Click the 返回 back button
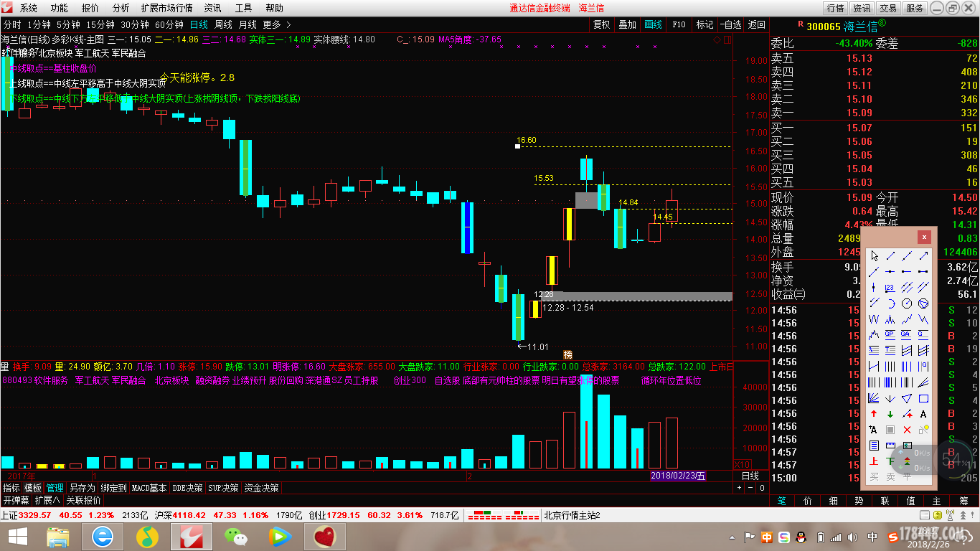Image resolution: width=980 pixels, height=551 pixels. 757,24
